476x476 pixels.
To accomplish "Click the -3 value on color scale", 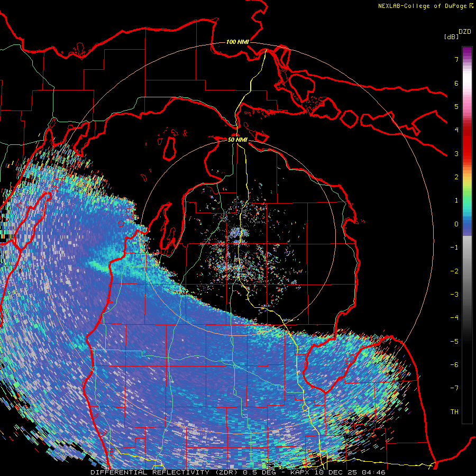I will click(454, 295).
